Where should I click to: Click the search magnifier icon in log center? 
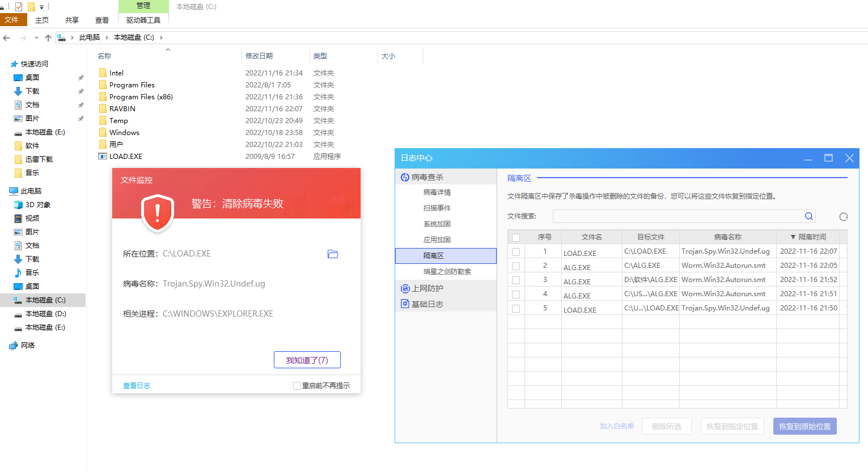[x=808, y=216]
